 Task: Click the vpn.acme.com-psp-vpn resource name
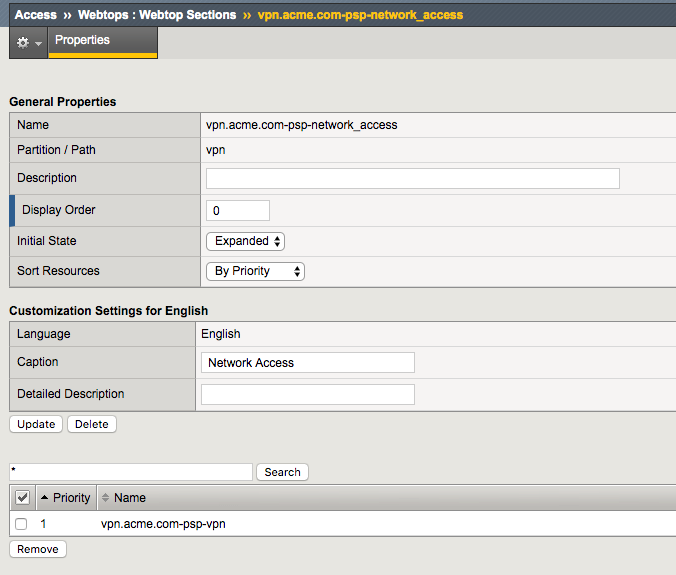pos(163,524)
